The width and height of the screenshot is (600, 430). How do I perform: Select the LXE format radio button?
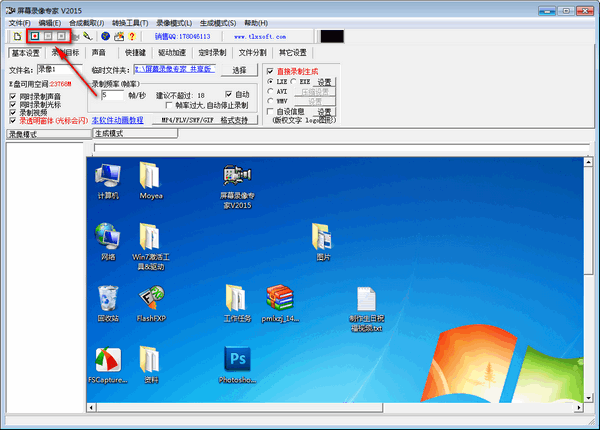tap(270, 81)
